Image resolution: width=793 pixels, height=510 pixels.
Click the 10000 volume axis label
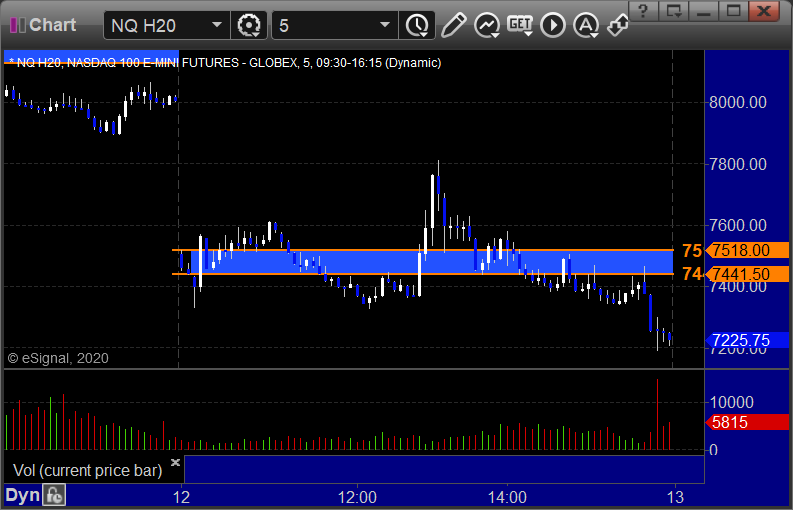[731, 402]
